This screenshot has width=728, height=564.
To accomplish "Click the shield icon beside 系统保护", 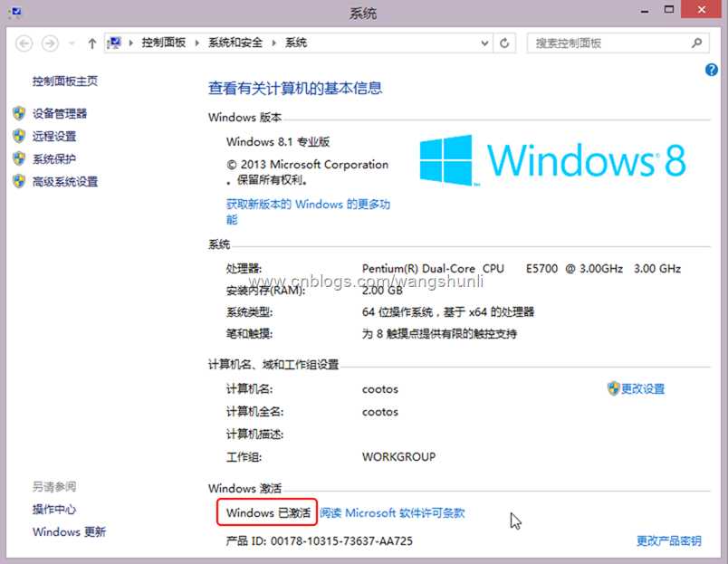I will (19, 158).
